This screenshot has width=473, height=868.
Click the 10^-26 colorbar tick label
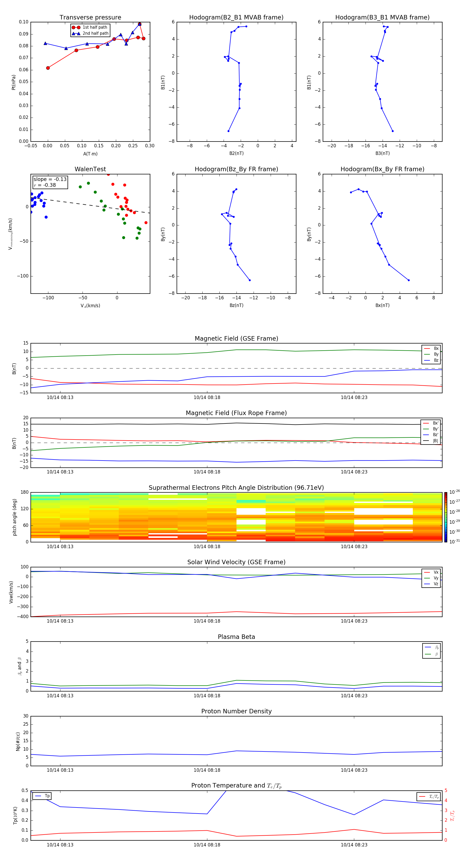(x=455, y=492)
